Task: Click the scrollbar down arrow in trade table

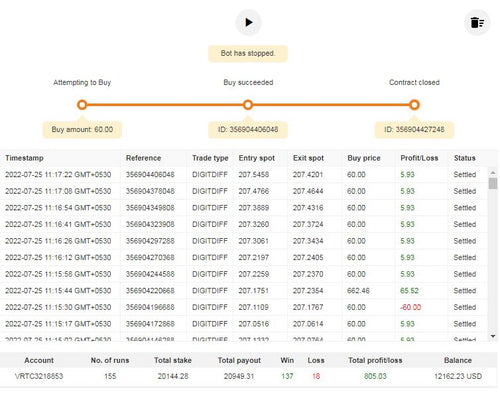Action: [493, 336]
